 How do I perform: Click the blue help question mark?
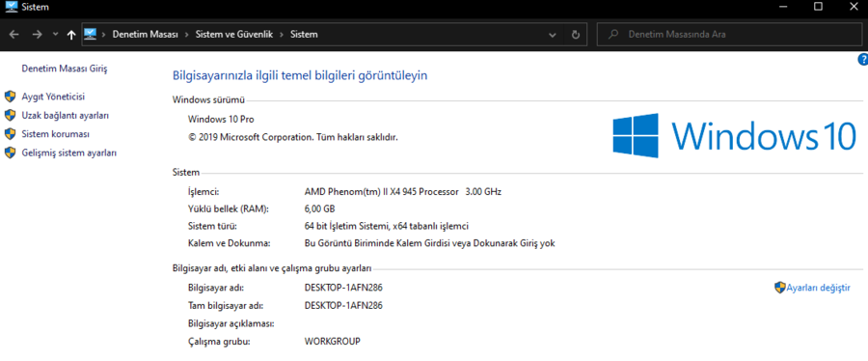click(x=862, y=59)
